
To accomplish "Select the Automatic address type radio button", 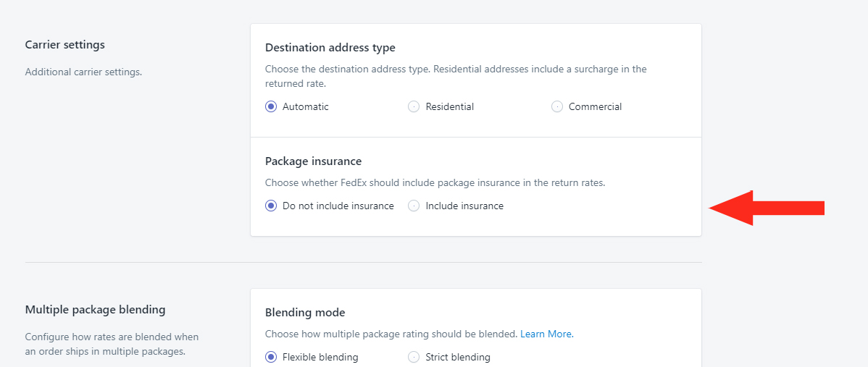I will [271, 106].
